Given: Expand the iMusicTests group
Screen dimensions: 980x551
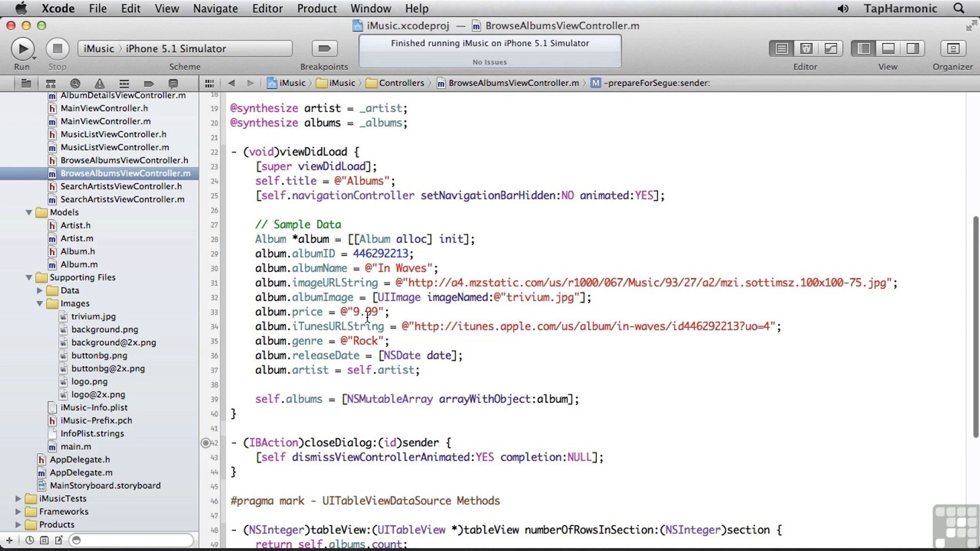Looking at the screenshot, I should pyautogui.click(x=18, y=498).
